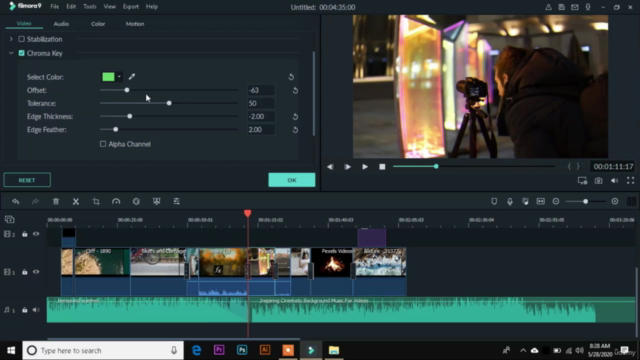Open preview display settings icon
This screenshot has height=360, width=640.
[x=582, y=180]
